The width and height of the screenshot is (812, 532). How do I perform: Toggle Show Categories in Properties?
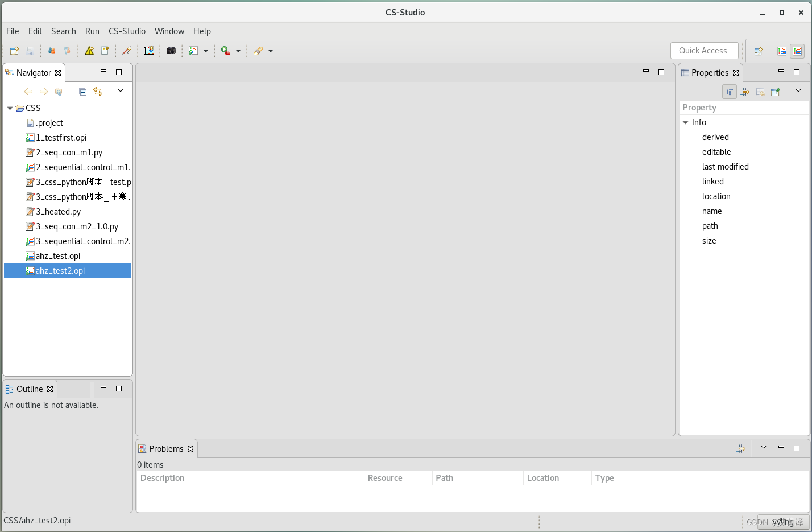(x=730, y=92)
